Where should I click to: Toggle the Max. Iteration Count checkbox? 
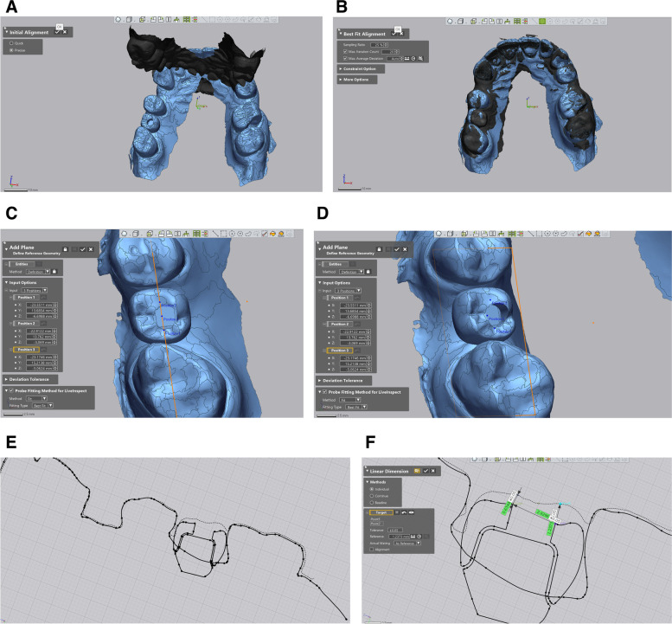point(345,51)
